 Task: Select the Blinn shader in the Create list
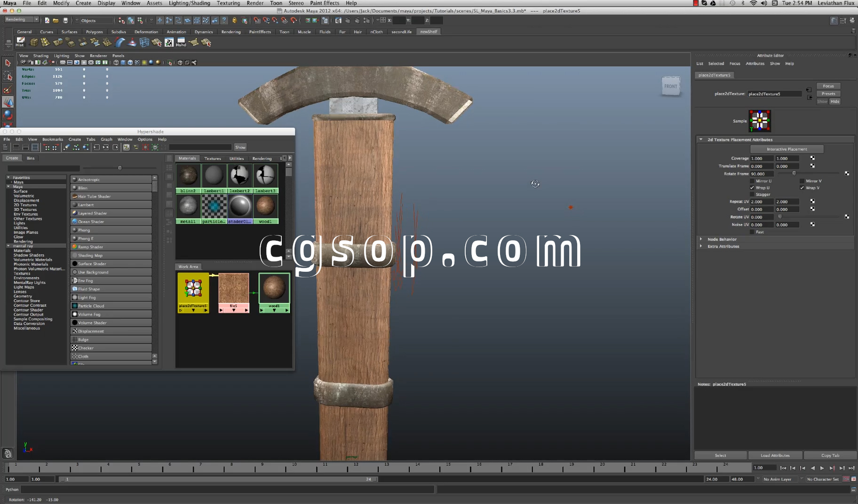point(111,188)
